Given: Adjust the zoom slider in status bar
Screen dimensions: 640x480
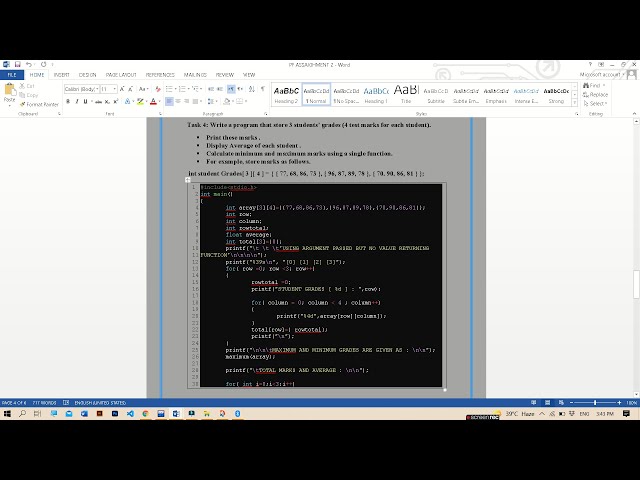Looking at the screenshot, I should pyautogui.click(x=595, y=402).
